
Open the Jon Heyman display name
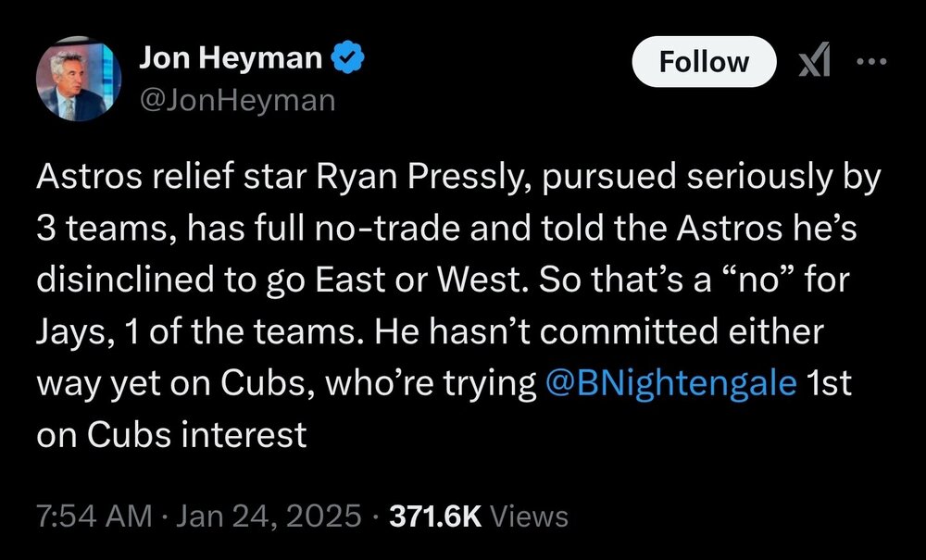pyautogui.click(x=231, y=59)
